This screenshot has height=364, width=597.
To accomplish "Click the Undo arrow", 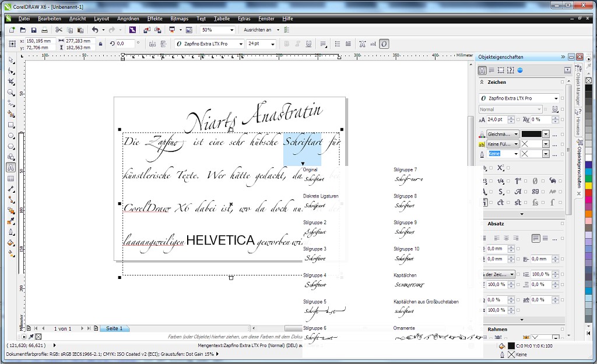I will click(x=95, y=30).
